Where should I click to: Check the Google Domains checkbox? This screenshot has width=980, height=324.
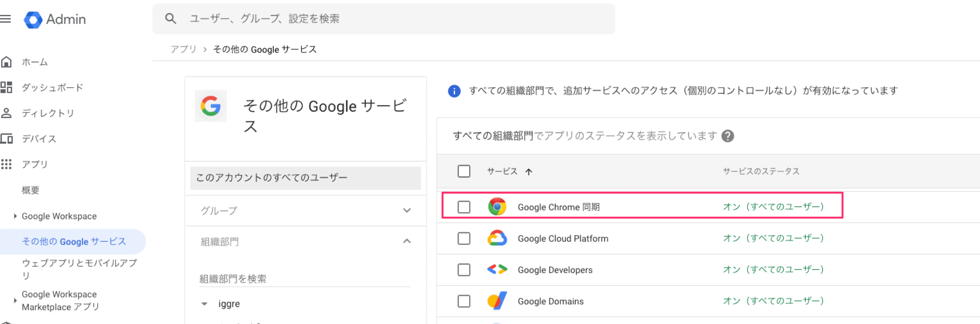[464, 301]
